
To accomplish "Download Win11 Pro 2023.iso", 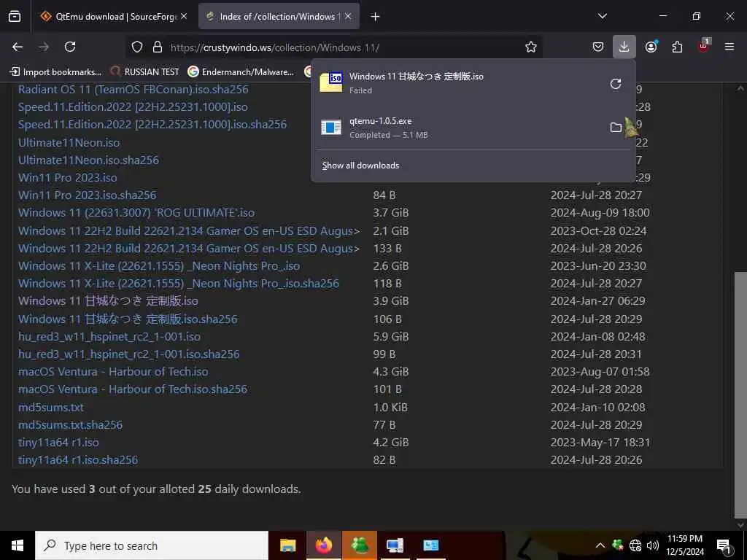I will [68, 178].
